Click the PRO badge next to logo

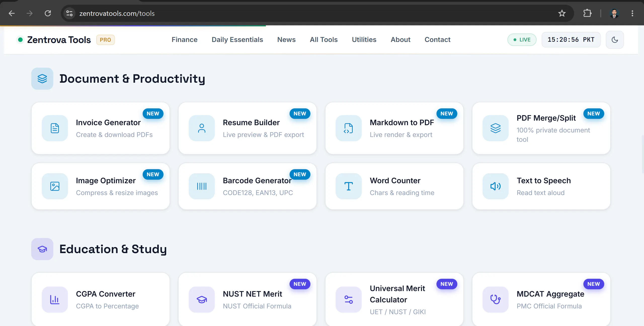pos(105,40)
